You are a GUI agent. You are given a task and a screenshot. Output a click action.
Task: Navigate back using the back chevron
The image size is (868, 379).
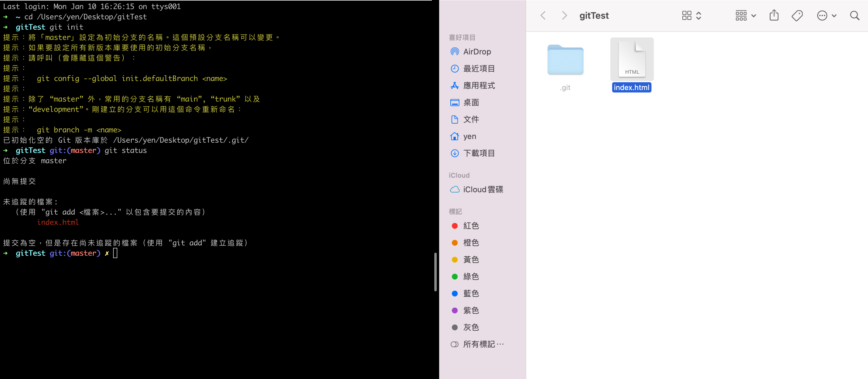pos(543,15)
